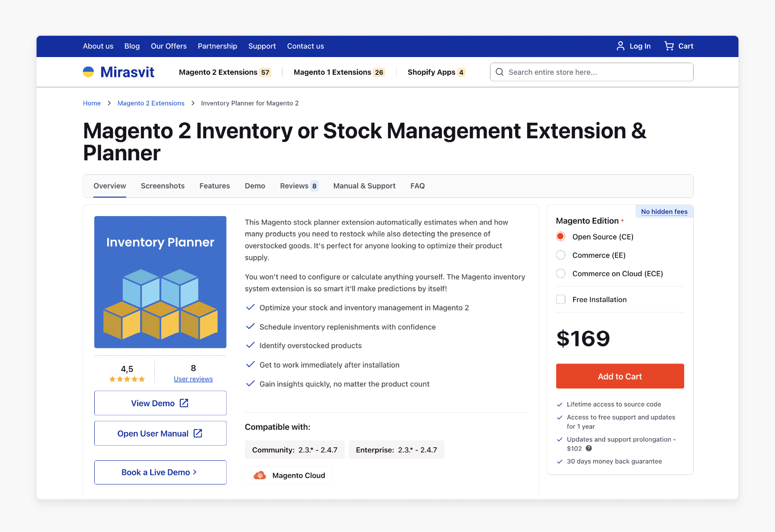The image size is (775, 532).
Task: Click the Log In user icon
Action: coord(620,46)
